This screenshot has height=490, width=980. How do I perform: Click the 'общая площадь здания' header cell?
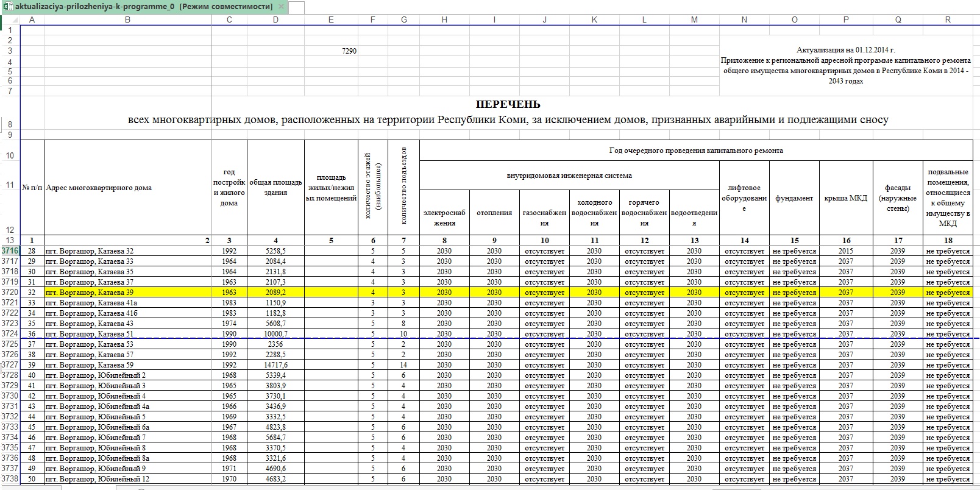[x=275, y=188]
